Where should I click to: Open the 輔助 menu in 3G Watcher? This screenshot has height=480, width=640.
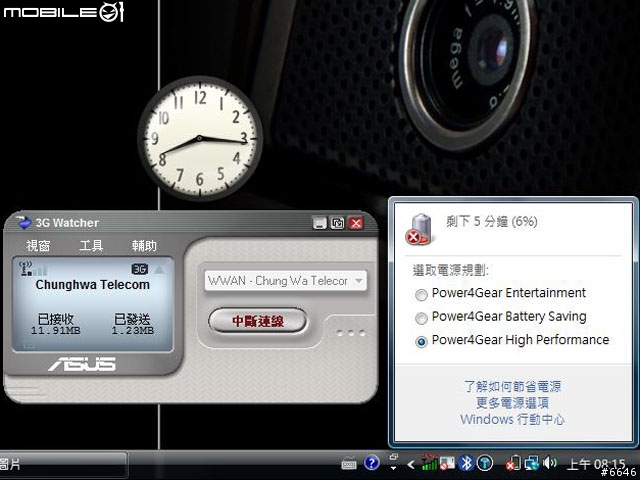tap(144, 245)
